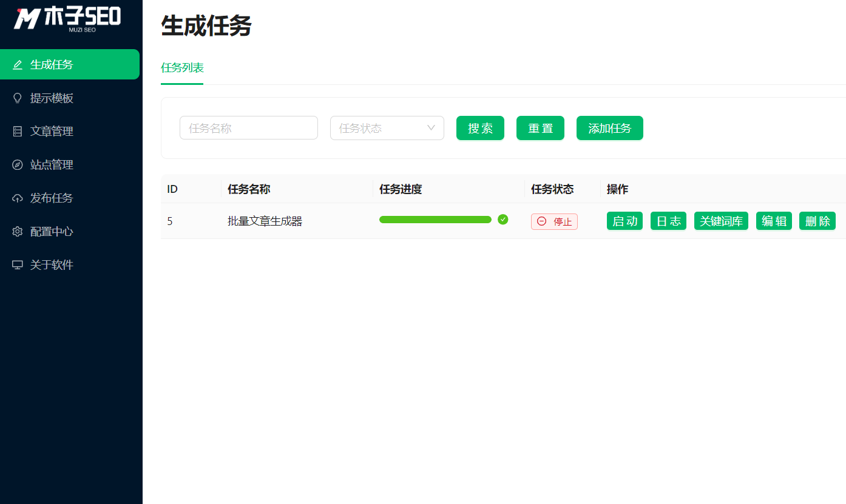The height and width of the screenshot is (504, 846).
Task: Click the 日志 button for the task
Action: point(668,221)
